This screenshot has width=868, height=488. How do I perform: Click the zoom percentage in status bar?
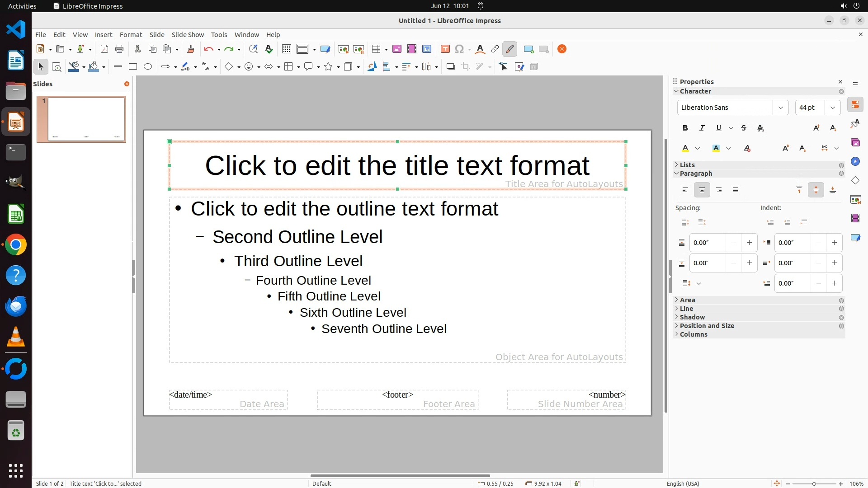point(856,483)
